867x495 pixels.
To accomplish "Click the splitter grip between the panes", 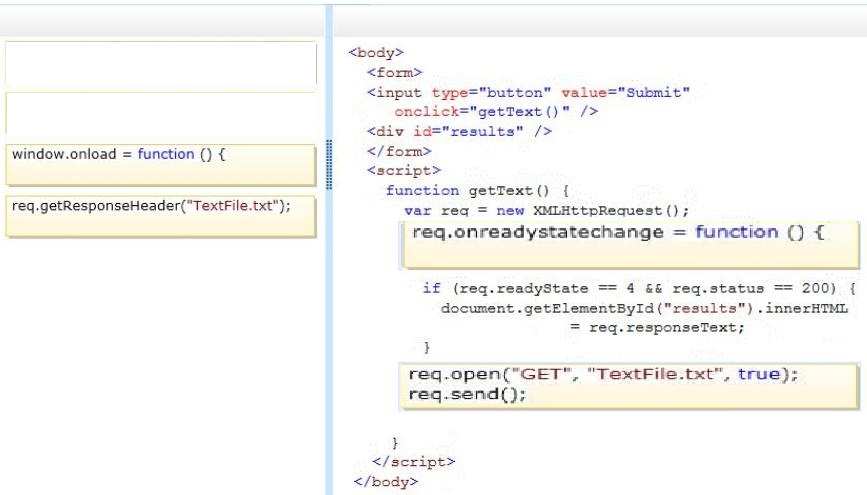I will 329,164.
